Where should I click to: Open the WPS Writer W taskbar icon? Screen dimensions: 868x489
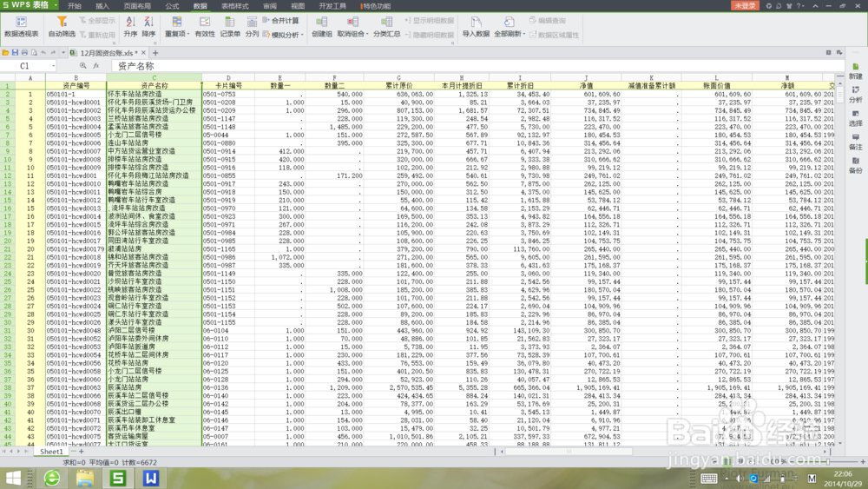point(150,478)
